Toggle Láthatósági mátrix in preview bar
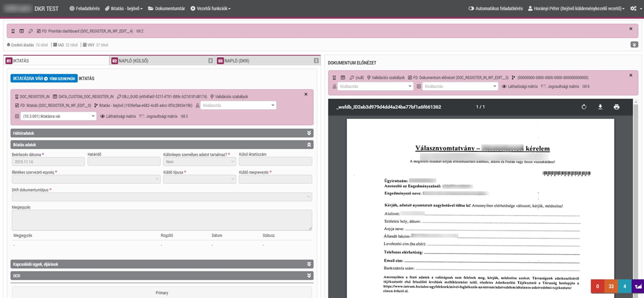 click(520, 86)
